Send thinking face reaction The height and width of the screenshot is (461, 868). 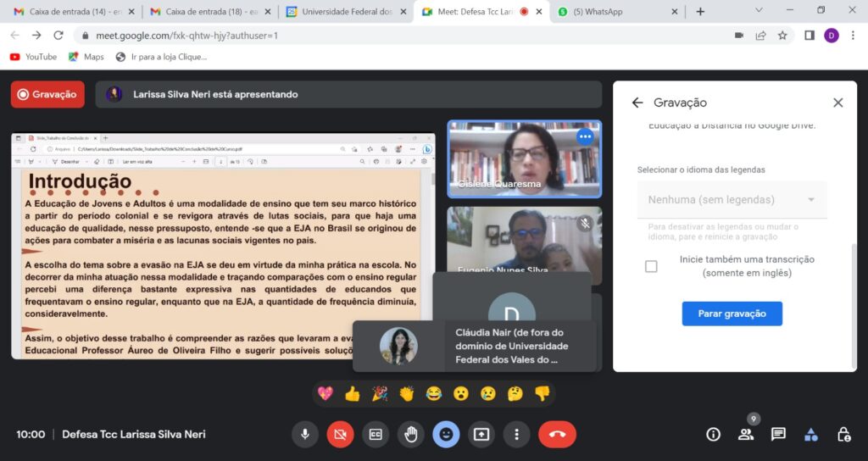[515, 393]
